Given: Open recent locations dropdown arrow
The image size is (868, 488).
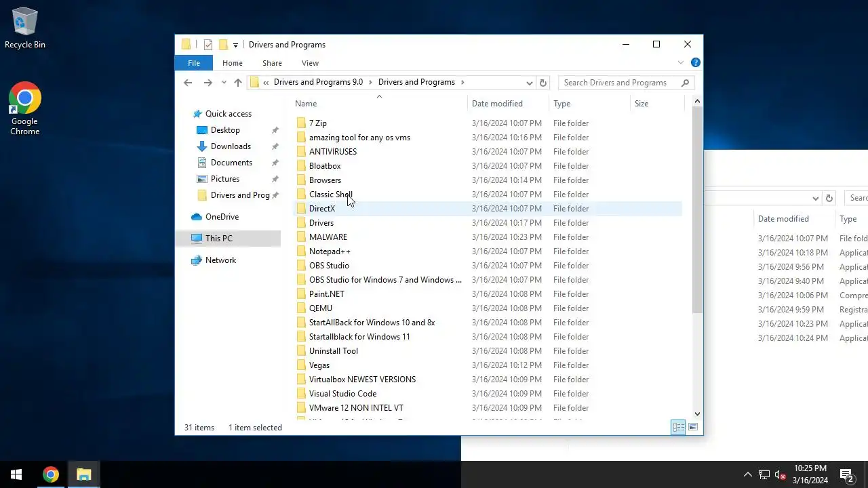Looking at the screenshot, I should 224,83.
